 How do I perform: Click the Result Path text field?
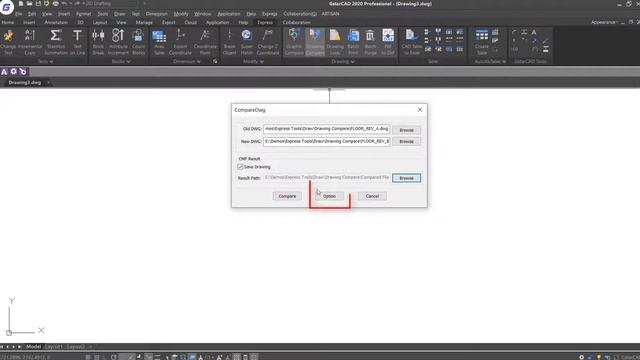pyautogui.click(x=327, y=178)
